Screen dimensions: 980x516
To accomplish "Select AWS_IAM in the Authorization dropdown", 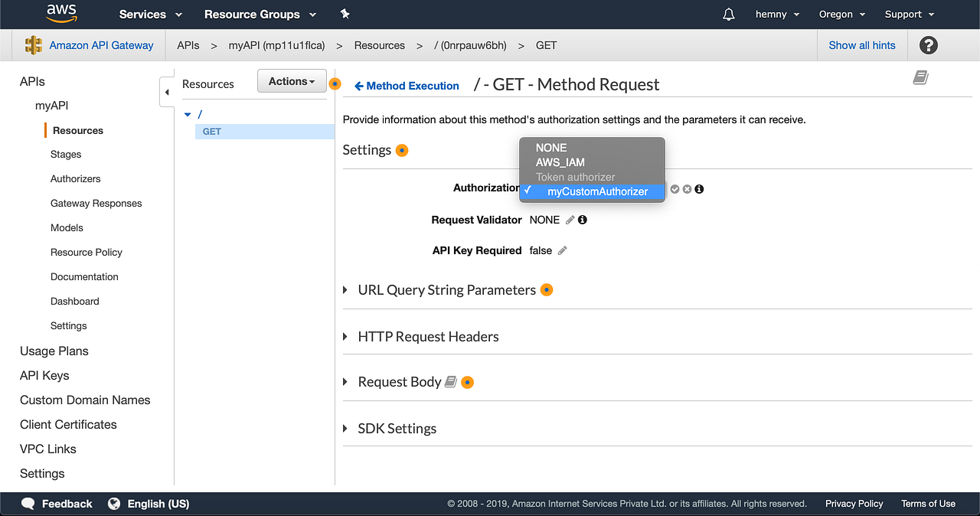I will 562,162.
